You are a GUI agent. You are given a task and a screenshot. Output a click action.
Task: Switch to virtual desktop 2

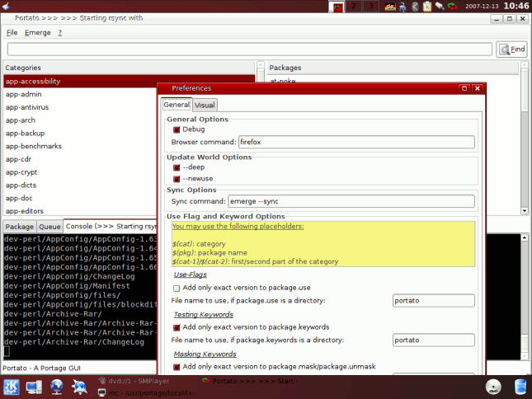354,7
